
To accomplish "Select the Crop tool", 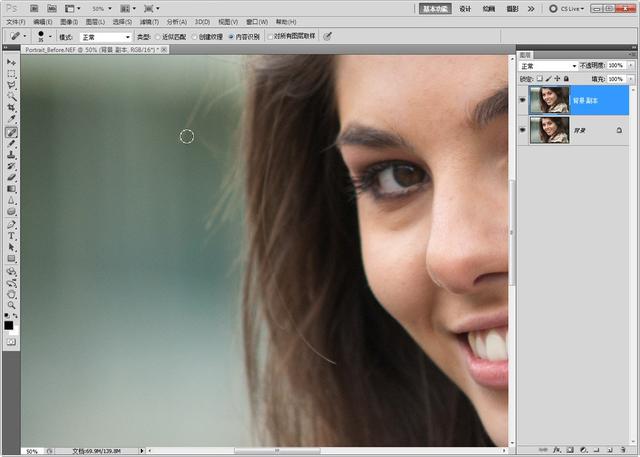I will pos(11,108).
